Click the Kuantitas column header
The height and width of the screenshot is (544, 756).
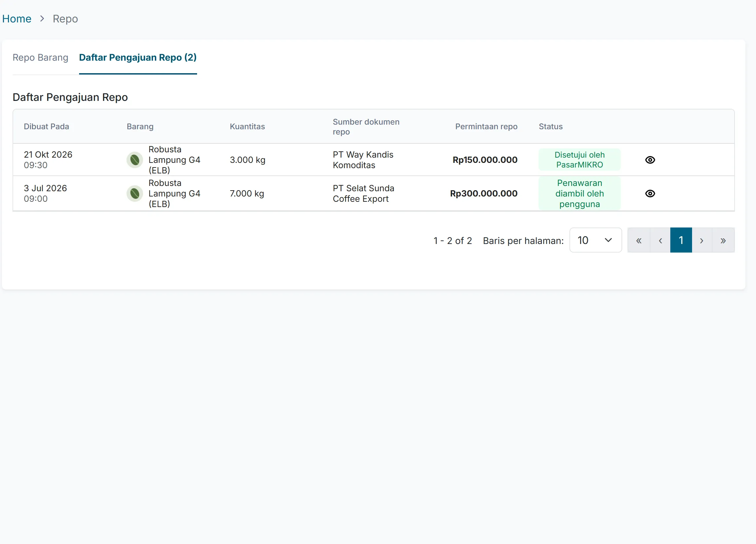pos(247,126)
